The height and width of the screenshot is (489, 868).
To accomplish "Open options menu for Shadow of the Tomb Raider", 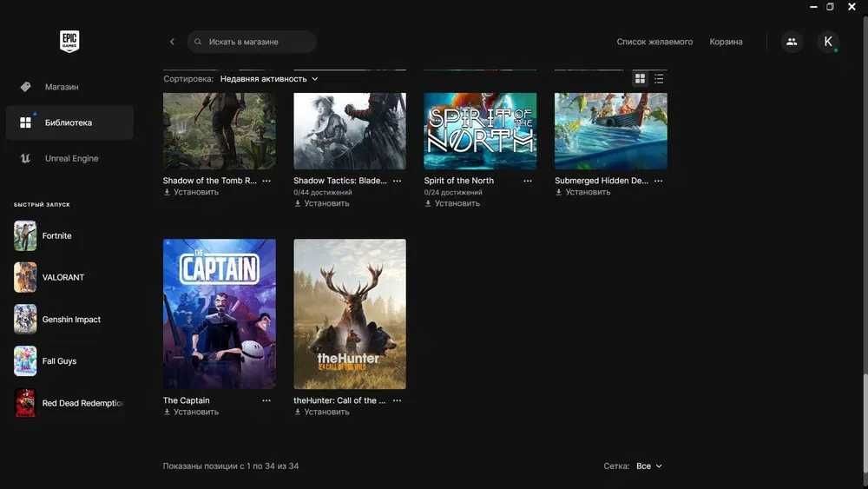I will [266, 181].
